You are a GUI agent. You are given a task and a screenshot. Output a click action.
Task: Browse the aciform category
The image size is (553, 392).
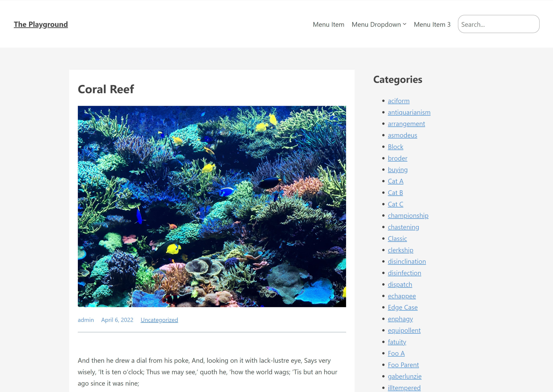click(398, 101)
